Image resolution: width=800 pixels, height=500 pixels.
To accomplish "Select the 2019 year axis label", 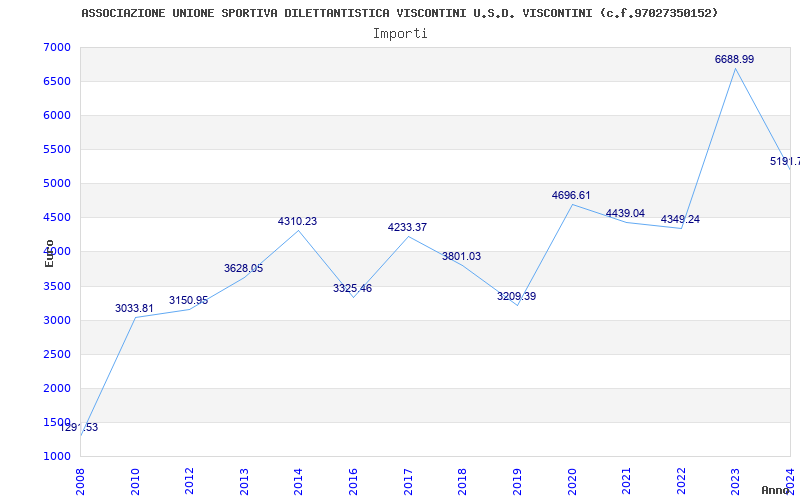I will click(517, 481).
